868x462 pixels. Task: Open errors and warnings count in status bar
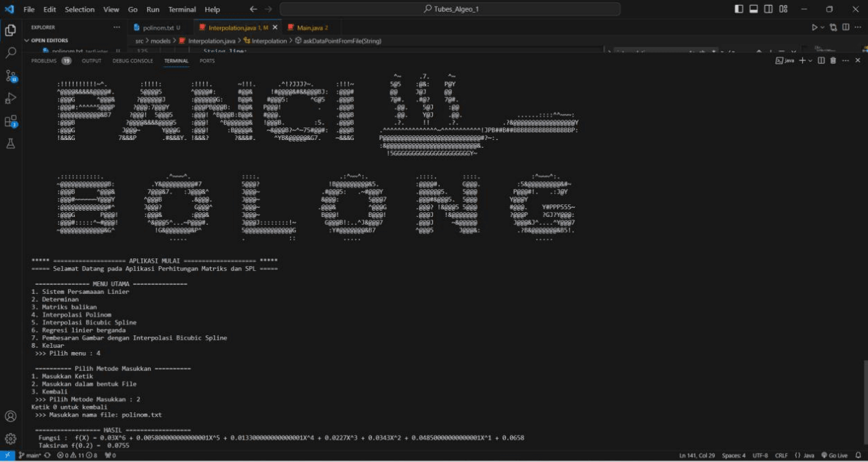77,456
